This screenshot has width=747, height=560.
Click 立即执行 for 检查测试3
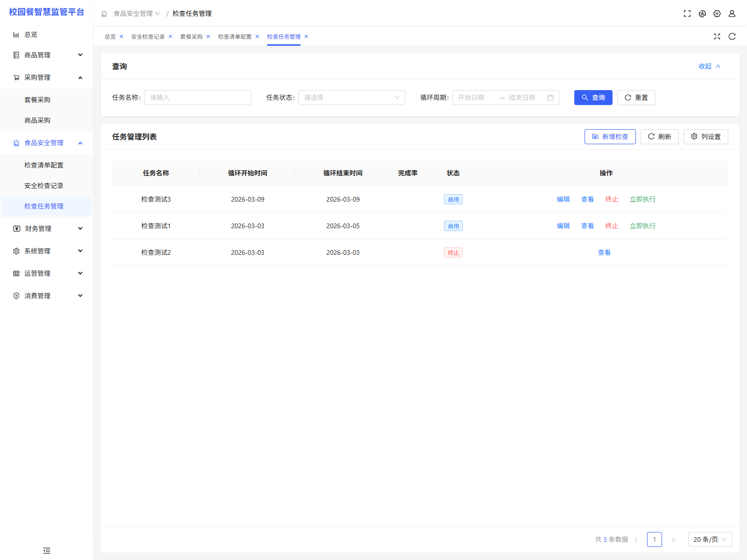(642, 199)
